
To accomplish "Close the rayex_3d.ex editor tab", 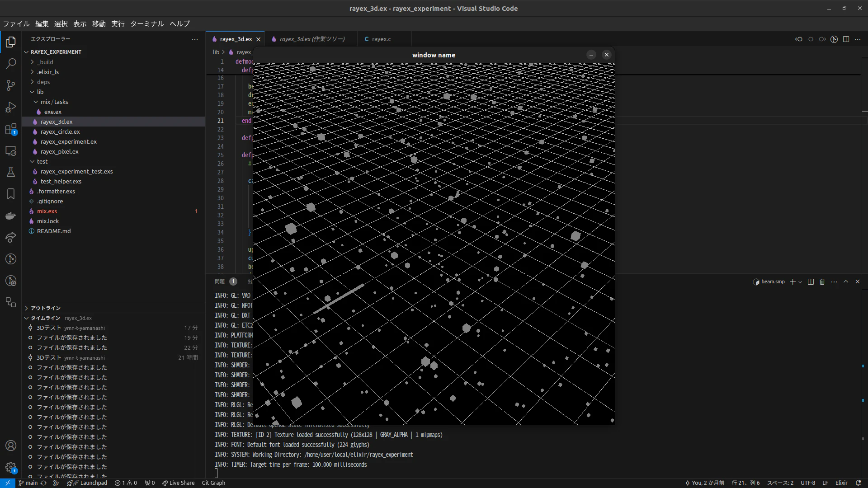I will (258, 39).
